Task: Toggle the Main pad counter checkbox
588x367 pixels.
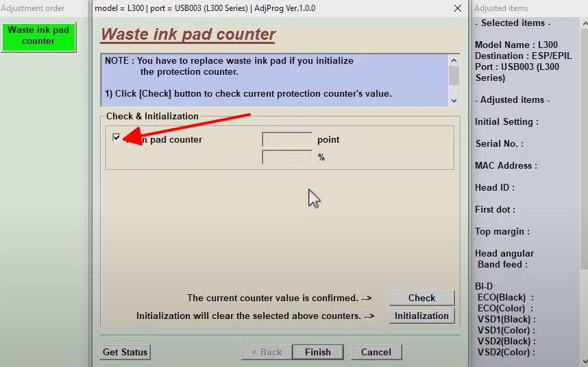Action: pyautogui.click(x=117, y=138)
